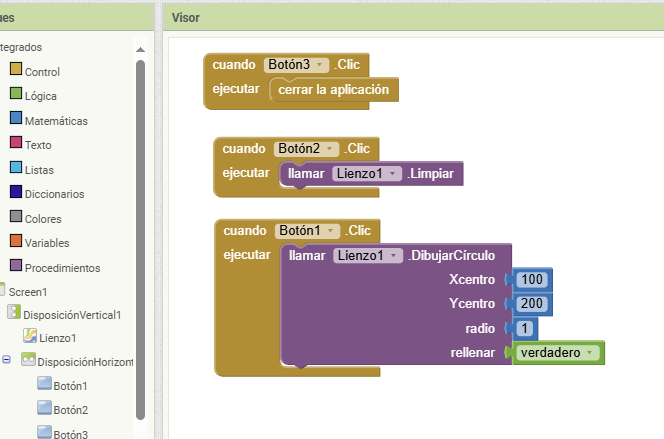The image size is (664, 439).
Task: Click the Screen1 form icon
Action: coord(2,289)
